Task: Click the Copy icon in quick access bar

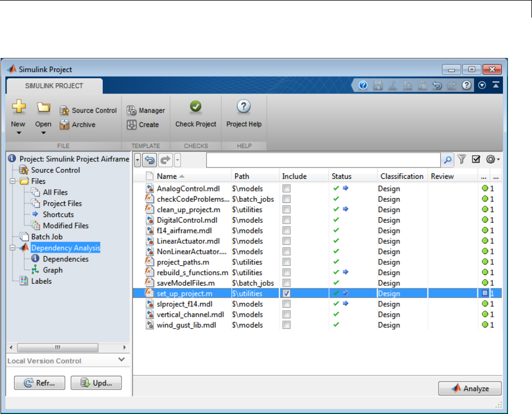Action: [407, 85]
